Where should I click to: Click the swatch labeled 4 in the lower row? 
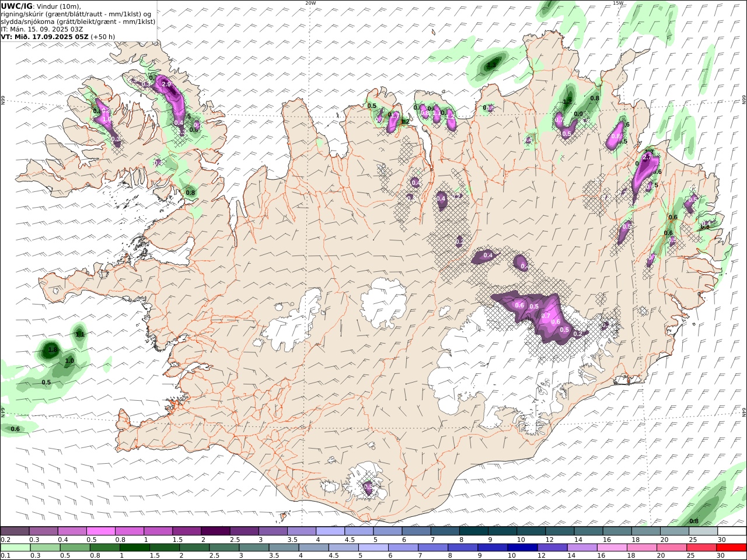(313, 547)
